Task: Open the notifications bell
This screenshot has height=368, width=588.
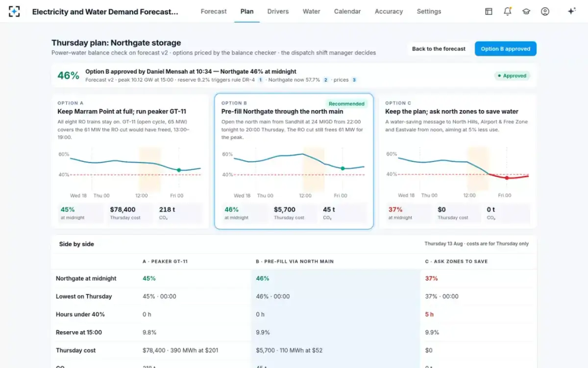Action: coord(508,11)
